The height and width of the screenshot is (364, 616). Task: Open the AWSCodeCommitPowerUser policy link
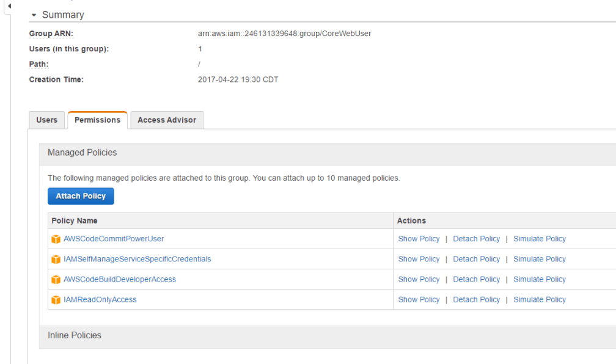(x=114, y=239)
